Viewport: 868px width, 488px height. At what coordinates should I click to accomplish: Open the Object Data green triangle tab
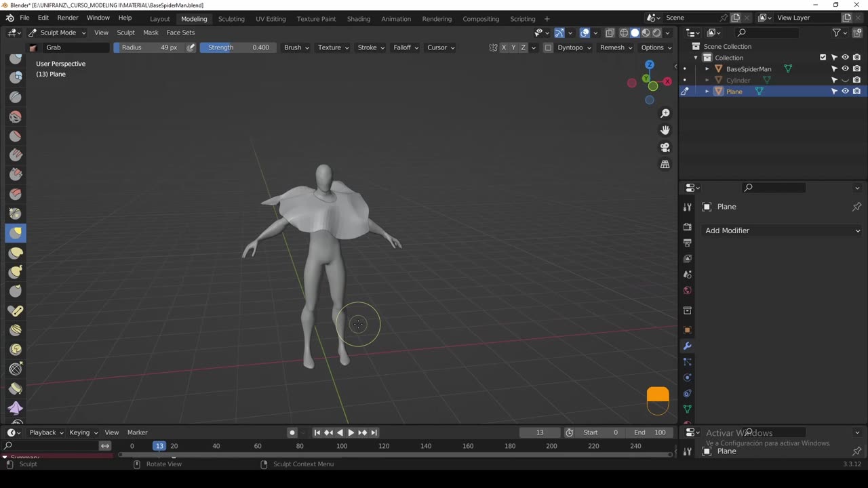point(688,409)
